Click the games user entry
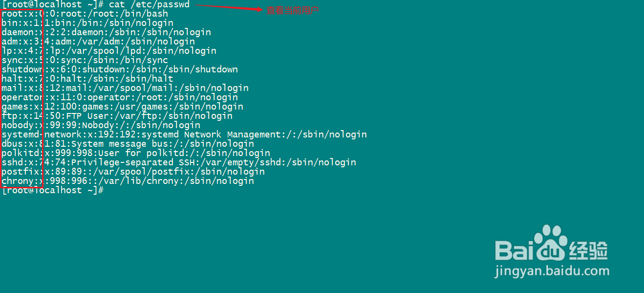Screen dimensions: 644x293 click(122, 107)
